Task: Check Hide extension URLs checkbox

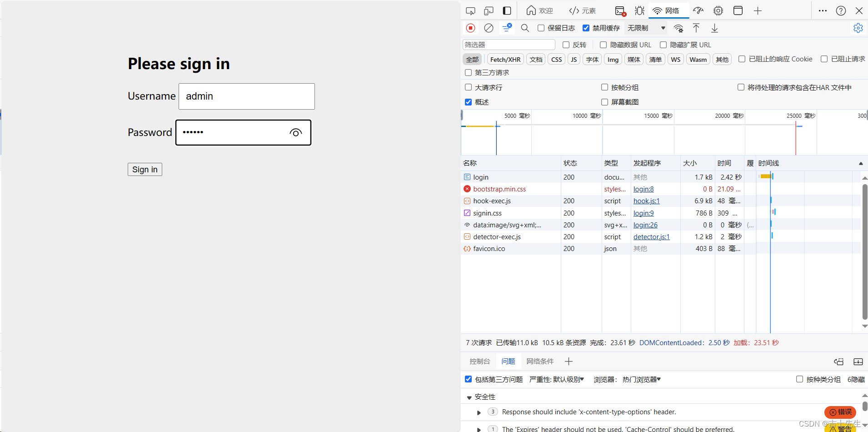Action: [663, 45]
